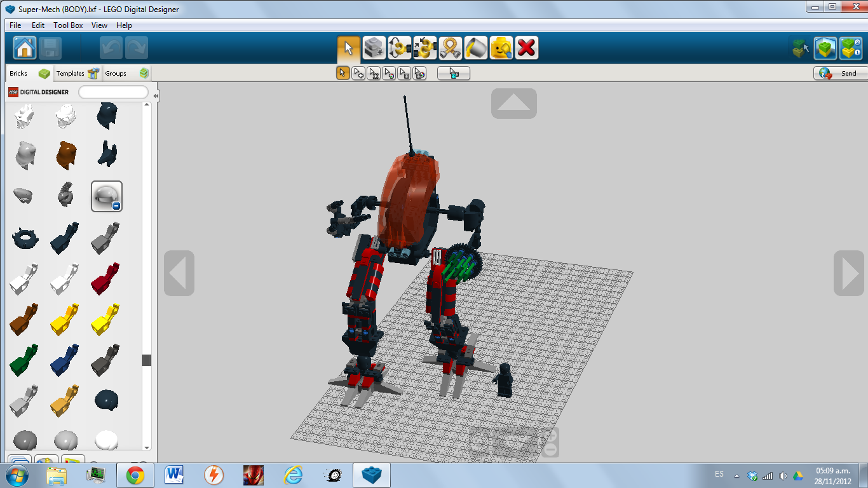The height and width of the screenshot is (488, 868).
Task: Select the Hinge Align tool
Action: 424,47
